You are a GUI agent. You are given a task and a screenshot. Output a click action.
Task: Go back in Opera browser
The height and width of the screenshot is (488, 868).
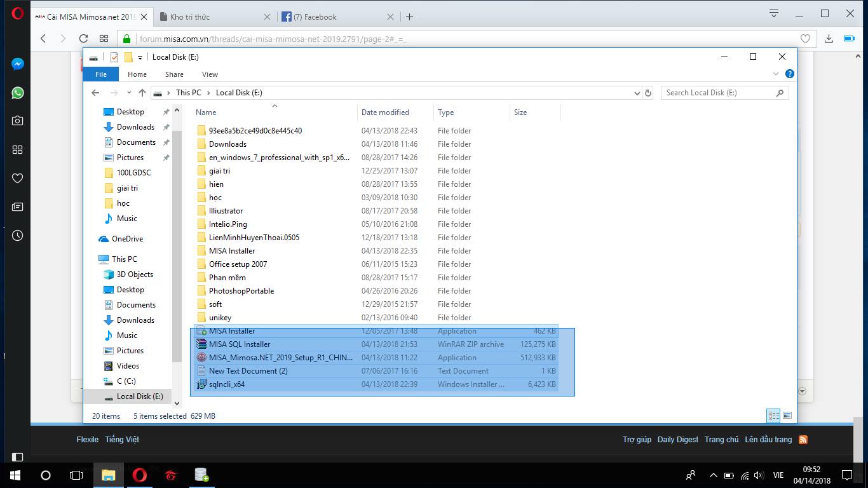coord(43,39)
